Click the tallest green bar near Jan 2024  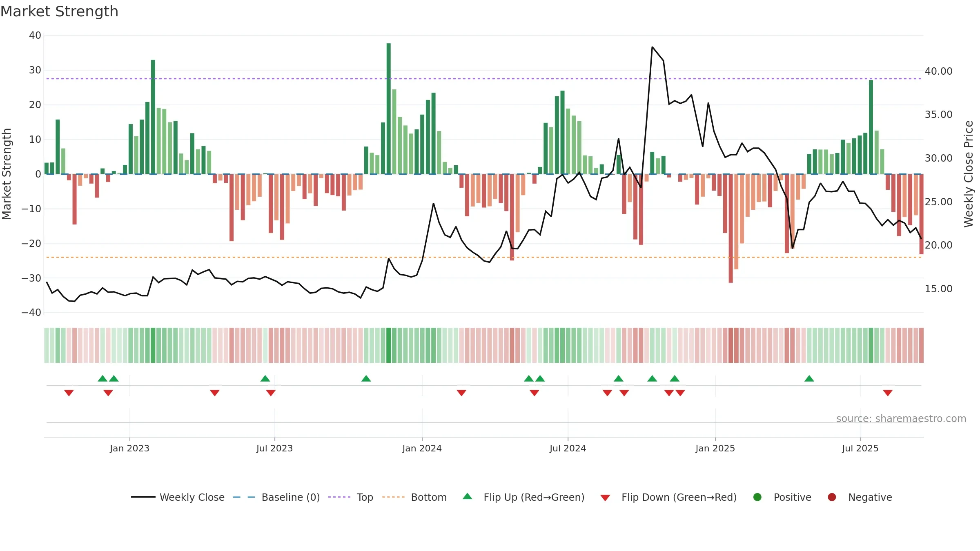tap(389, 109)
